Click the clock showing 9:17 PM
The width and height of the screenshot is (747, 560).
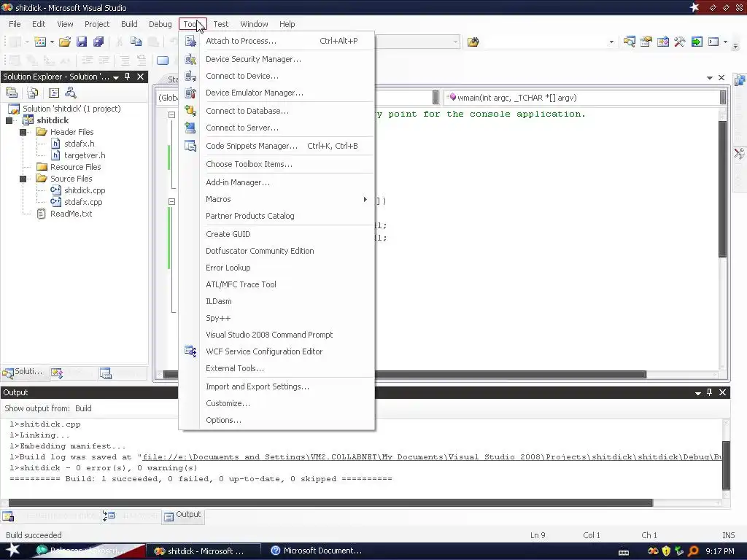(720, 551)
